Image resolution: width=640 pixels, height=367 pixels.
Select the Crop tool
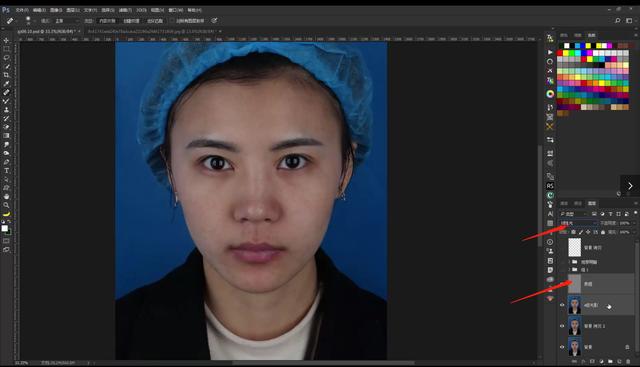click(6, 75)
